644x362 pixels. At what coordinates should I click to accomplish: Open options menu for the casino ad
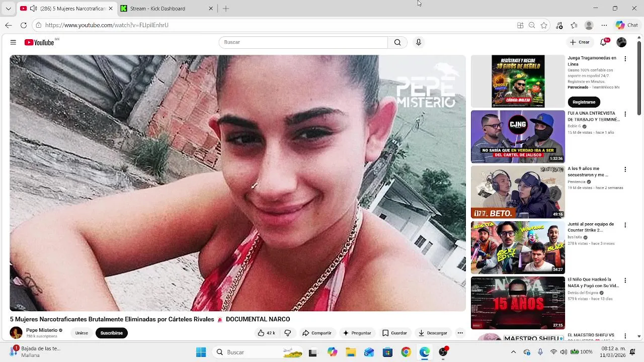625,59
